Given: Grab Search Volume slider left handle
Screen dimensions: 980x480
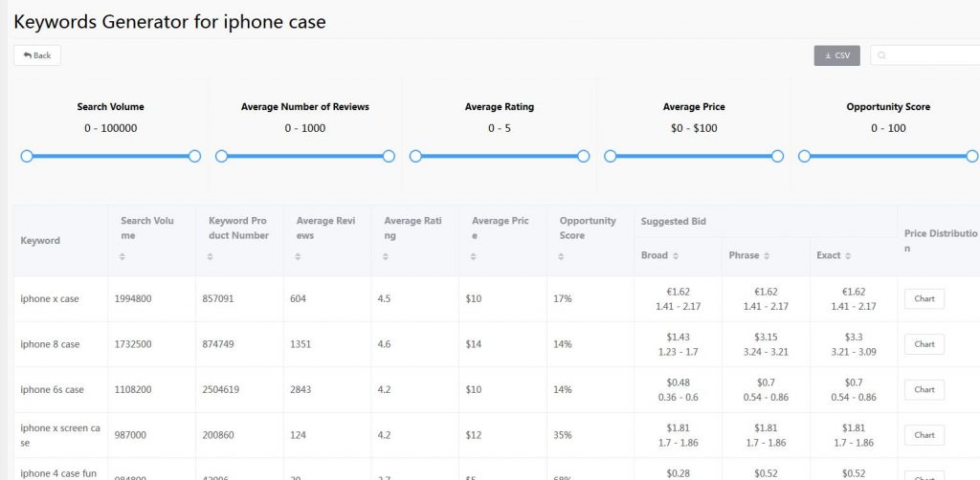Looking at the screenshot, I should pos(27,156).
